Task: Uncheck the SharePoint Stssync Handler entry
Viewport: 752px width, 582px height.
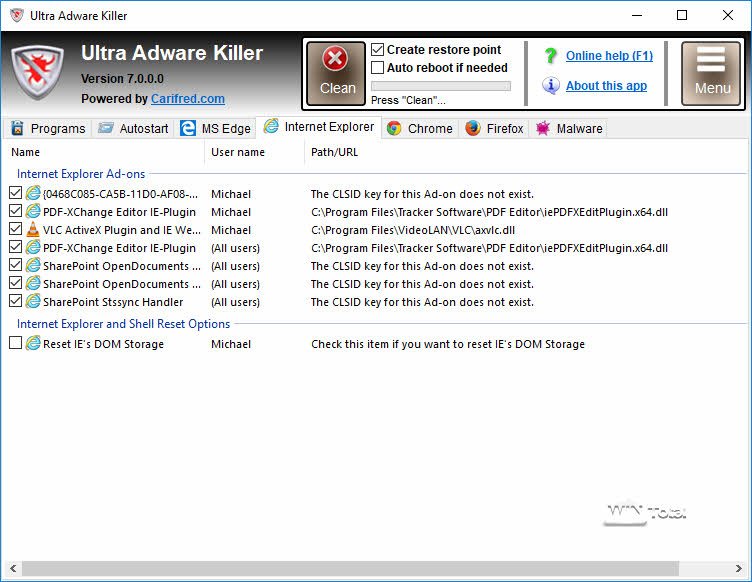Action: click(15, 301)
